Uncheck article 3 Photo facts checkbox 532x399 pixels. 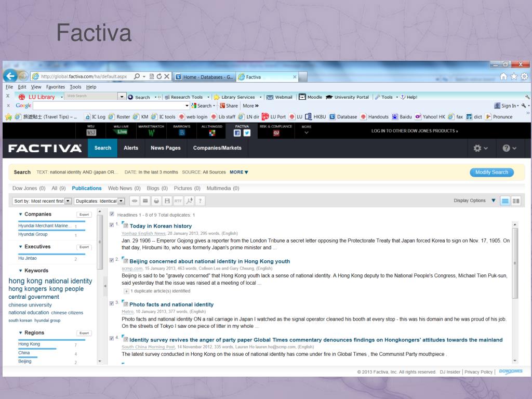[x=112, y=303]
